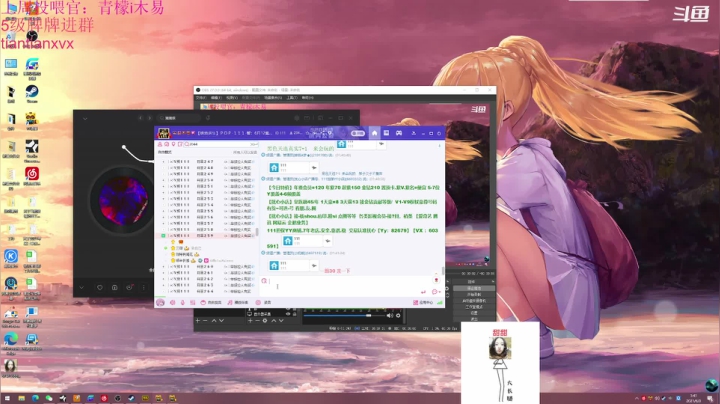Select the location pin icon in YY toolbar
The height and width of the screenshot is (404, 720).
pyautogui.click(x=173, y=144)
